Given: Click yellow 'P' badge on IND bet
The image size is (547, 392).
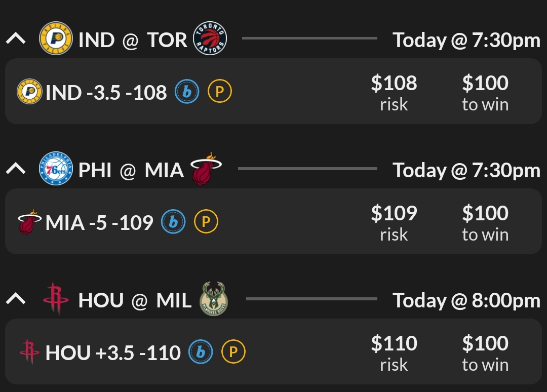Looking at the screenshot, I should pyautogui.click(x=220, y=93).
